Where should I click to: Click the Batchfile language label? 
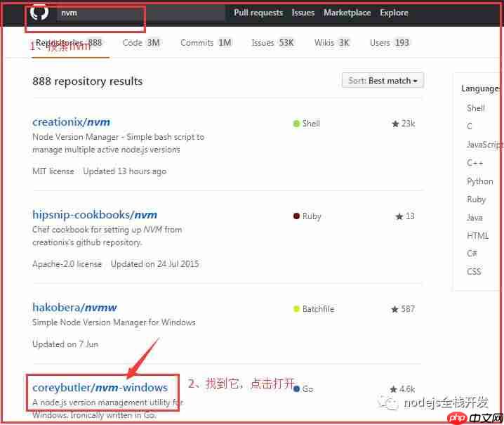click(x=318, y=309)
